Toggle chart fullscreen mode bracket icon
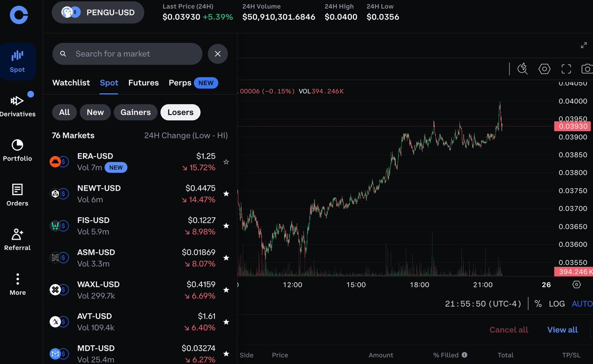 [566, 69]
